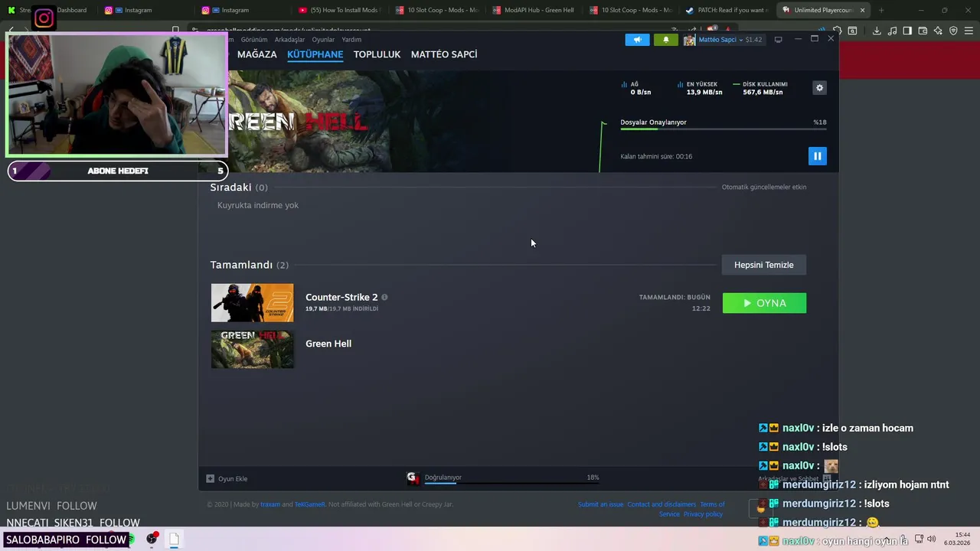Show hidden system tray icons chevron
980x551 pixels.
(x=888, y=539)
